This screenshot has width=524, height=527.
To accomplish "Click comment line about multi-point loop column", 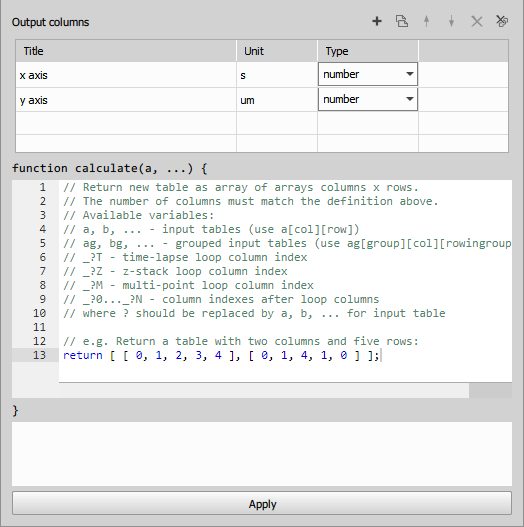I will point(188,285).
